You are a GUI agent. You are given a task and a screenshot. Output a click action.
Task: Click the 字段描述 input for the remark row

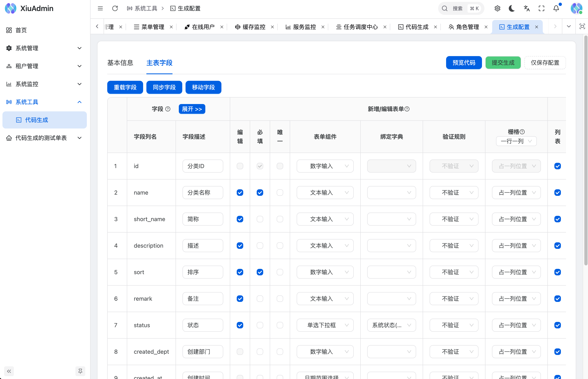(x=203, y=298)
